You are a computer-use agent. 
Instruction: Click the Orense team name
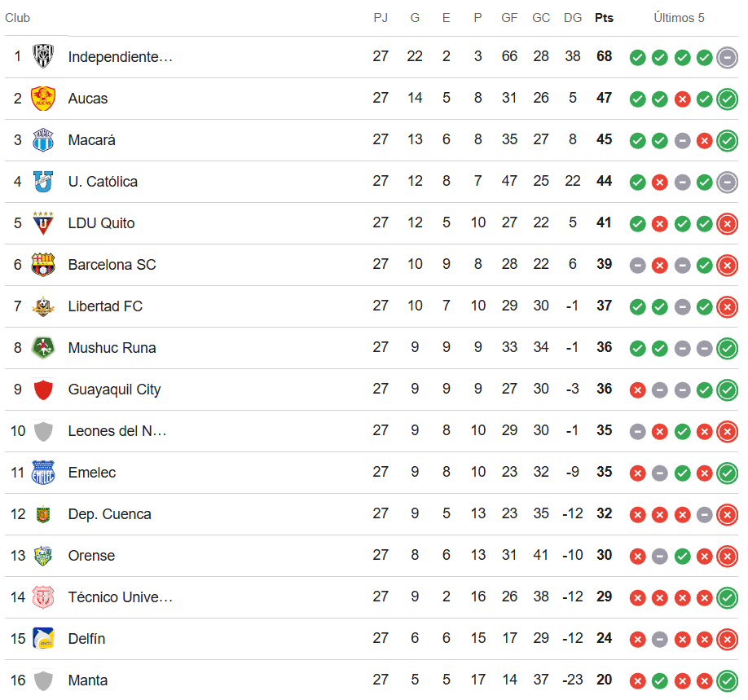pos(91,556)
